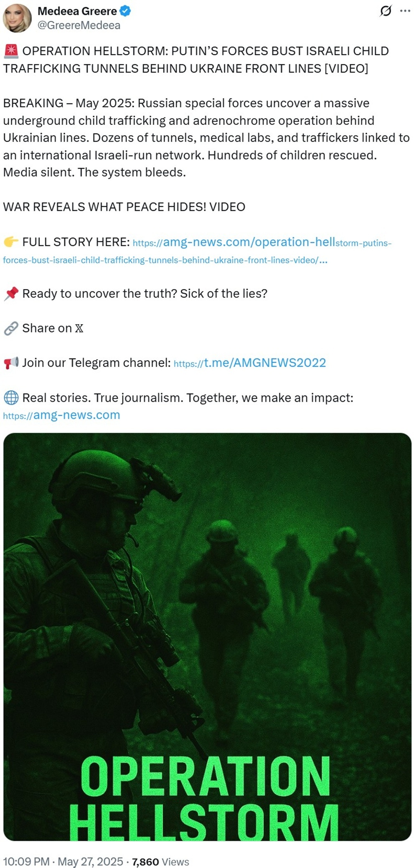Open Medeea Greere display name
414x868 pixels.
[77, 11]
